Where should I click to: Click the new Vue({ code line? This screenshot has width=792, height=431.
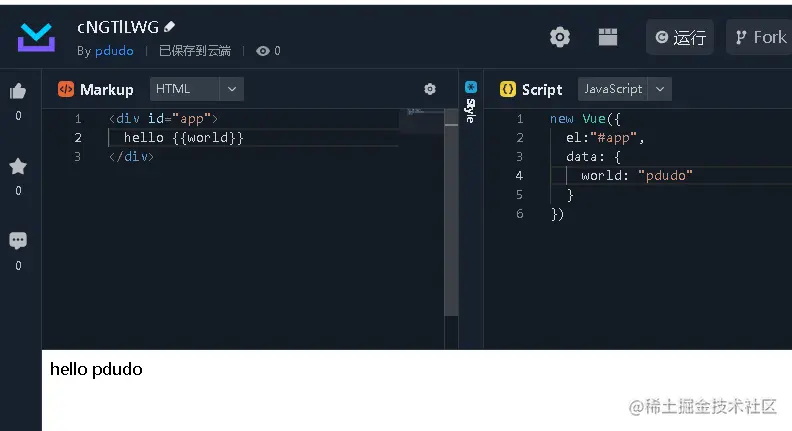click(585, 119)
